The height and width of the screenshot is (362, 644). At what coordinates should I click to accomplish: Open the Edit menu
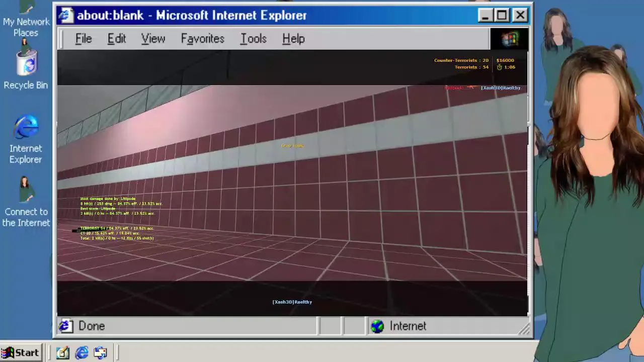click(x=117, y=39)
